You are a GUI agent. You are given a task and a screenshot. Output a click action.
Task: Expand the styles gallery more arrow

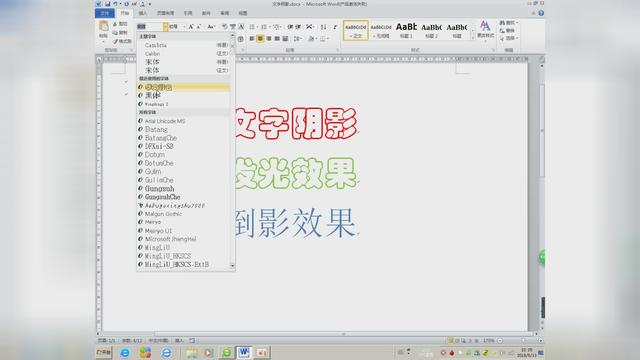pos(473,38)
